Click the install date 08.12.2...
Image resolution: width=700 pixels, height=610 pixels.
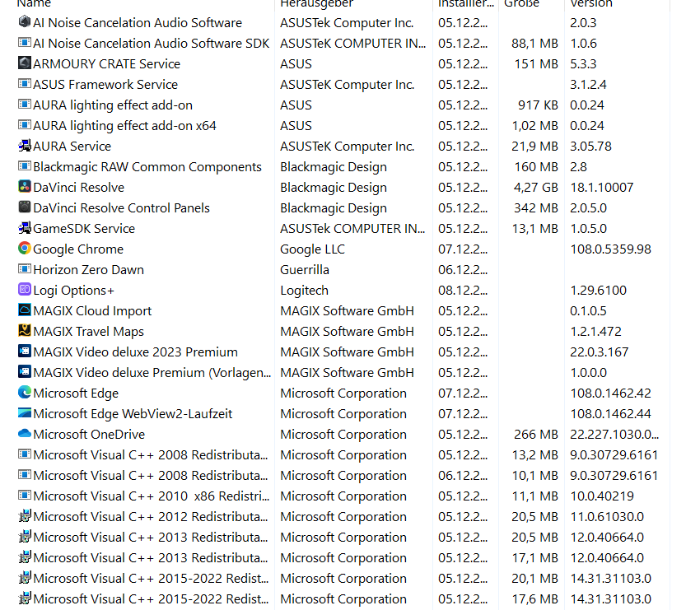coord(463,290)
